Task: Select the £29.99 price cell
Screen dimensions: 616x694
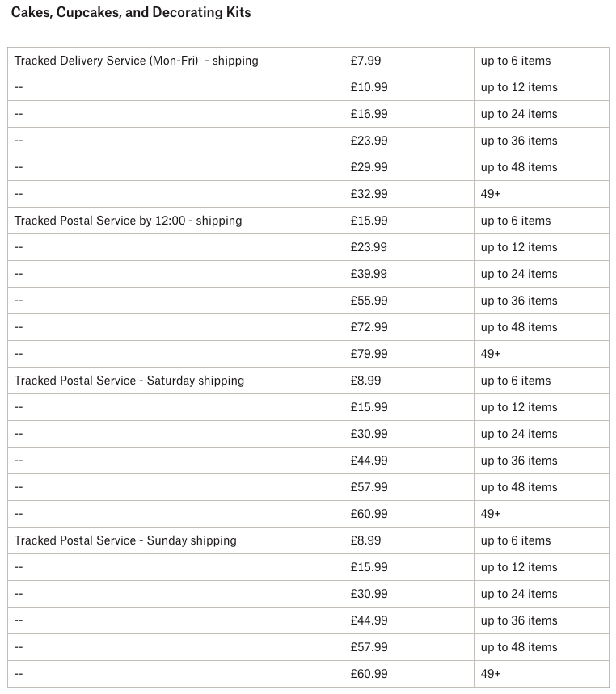Action: point(369,167)
